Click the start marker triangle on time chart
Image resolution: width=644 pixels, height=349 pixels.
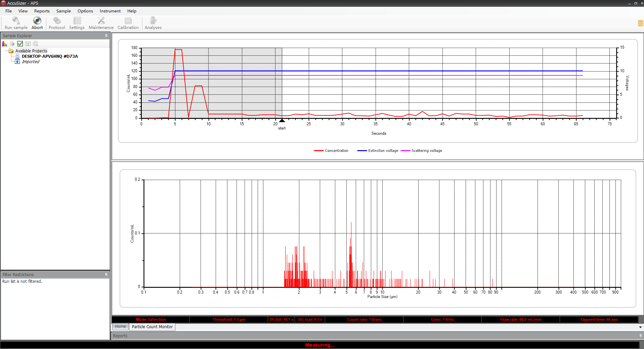coord(282,120)
